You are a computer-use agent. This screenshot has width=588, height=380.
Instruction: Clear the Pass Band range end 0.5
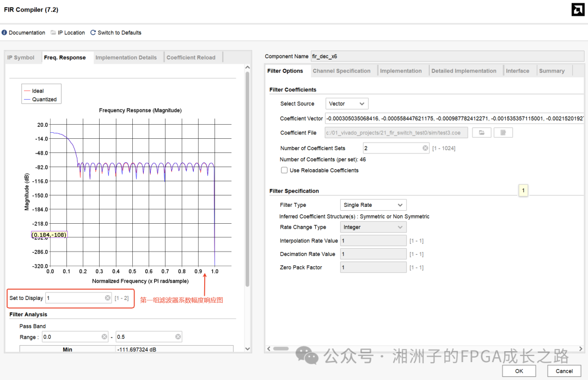178,337
